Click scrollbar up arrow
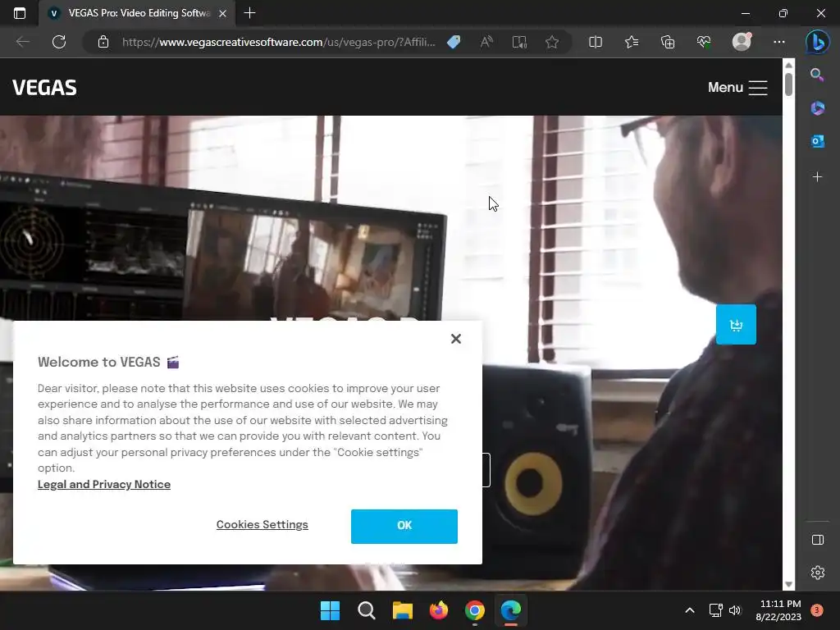 [788, 65]
